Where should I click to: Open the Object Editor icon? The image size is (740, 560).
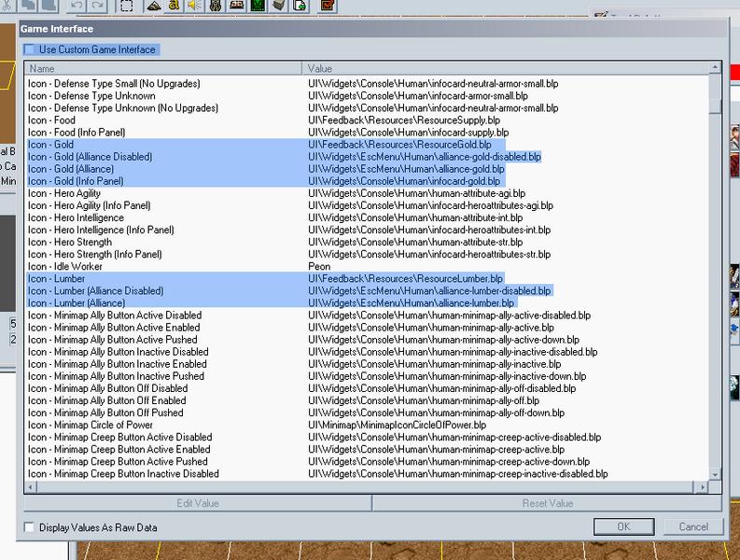[216, 7]
